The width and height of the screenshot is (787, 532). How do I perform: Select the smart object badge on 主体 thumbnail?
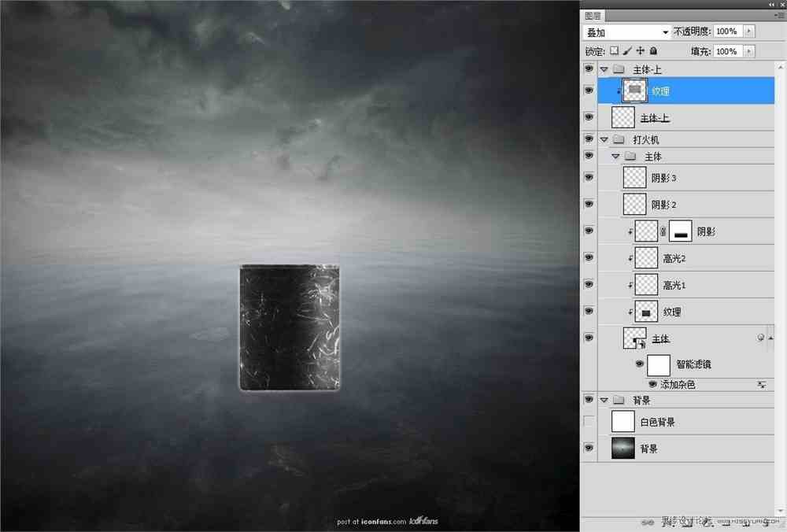click(639, 344)
